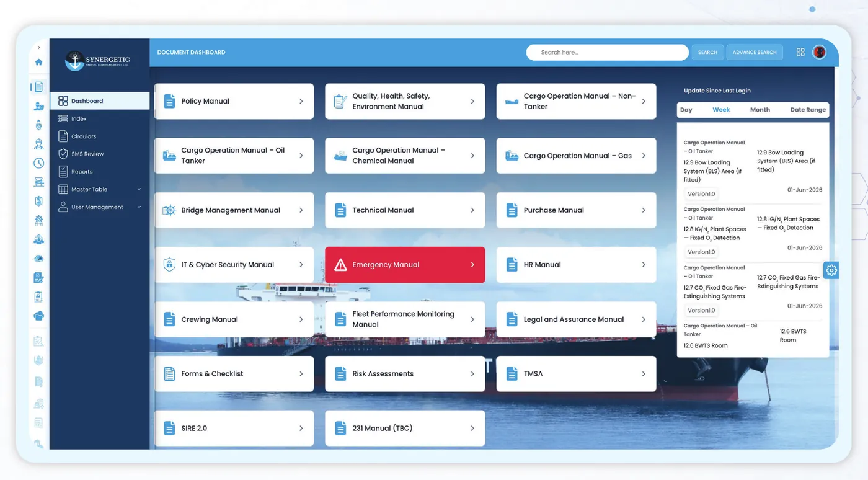The height and width of the screenshot is (480, 868).
Task: Open the Crewing Manual card
Action: 234,319
